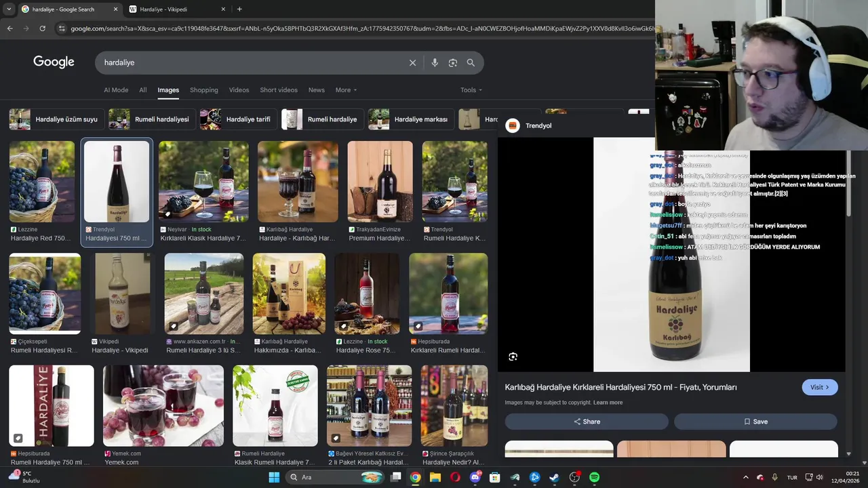The width and height of the screenshot is (868, 488).
Task: Open TrakyadanEvinize Premium Hardaliye thumbnail
Action: tap(380, 182)
